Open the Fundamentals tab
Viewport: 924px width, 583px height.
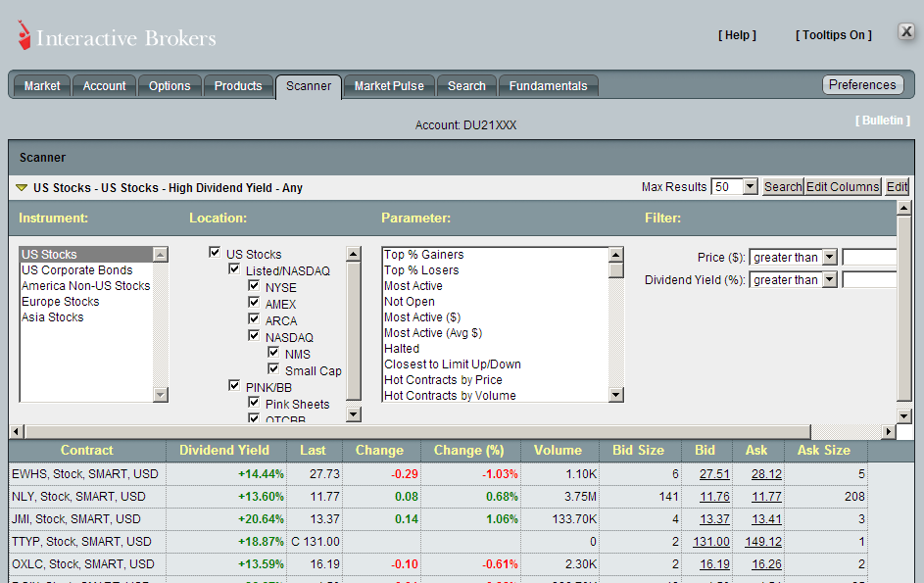[549, 86]
